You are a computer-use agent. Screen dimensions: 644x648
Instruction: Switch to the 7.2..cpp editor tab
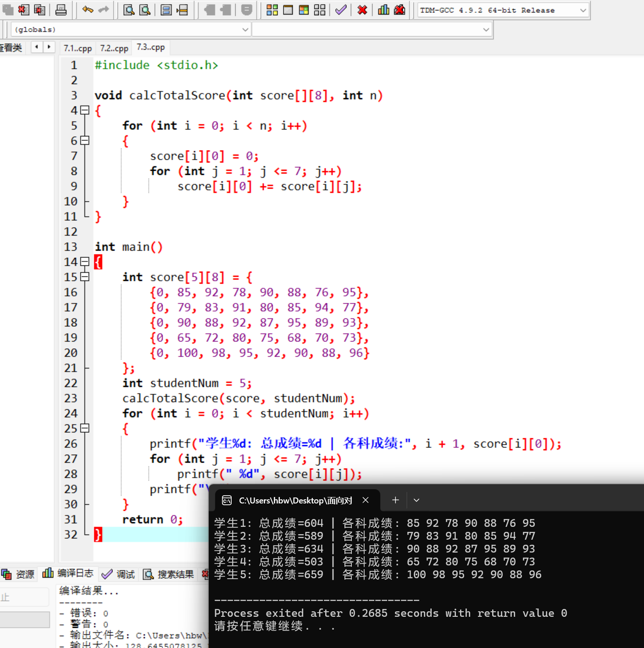[x=114, y=48]
